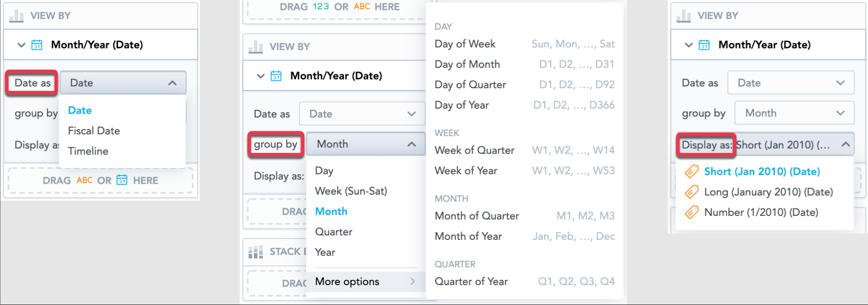The image size is (868, 305).
Task: Choose Quarter of Year option
Action: click(471, 281)
